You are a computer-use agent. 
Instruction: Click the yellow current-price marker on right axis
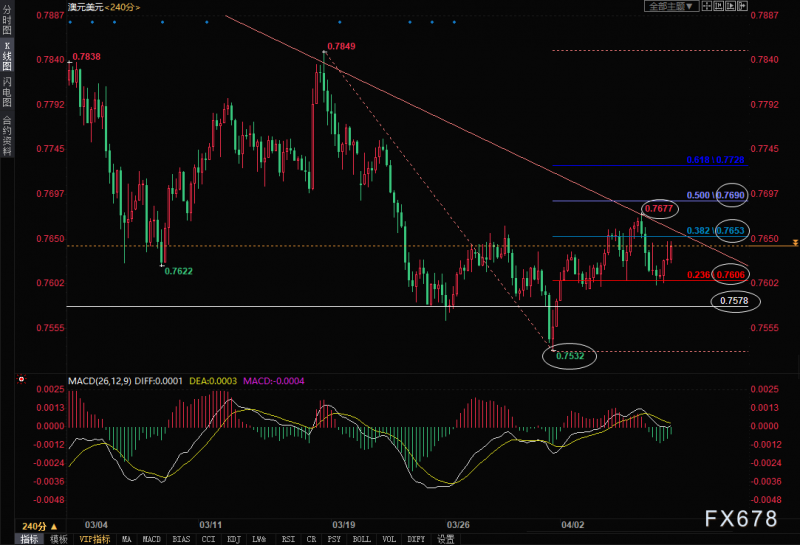795,243
